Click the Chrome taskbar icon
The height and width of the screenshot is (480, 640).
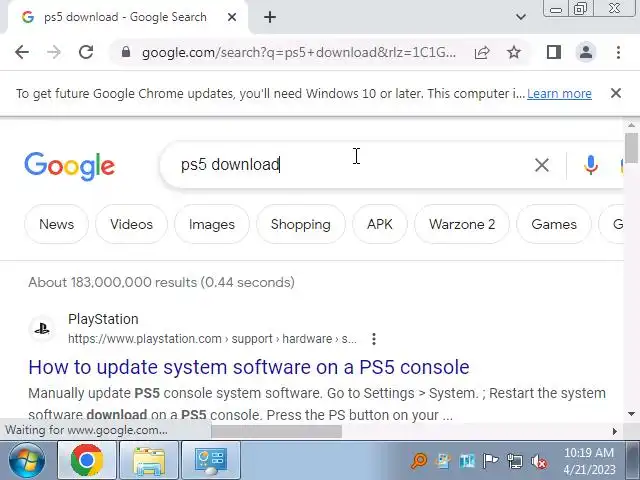click(87, 460)
